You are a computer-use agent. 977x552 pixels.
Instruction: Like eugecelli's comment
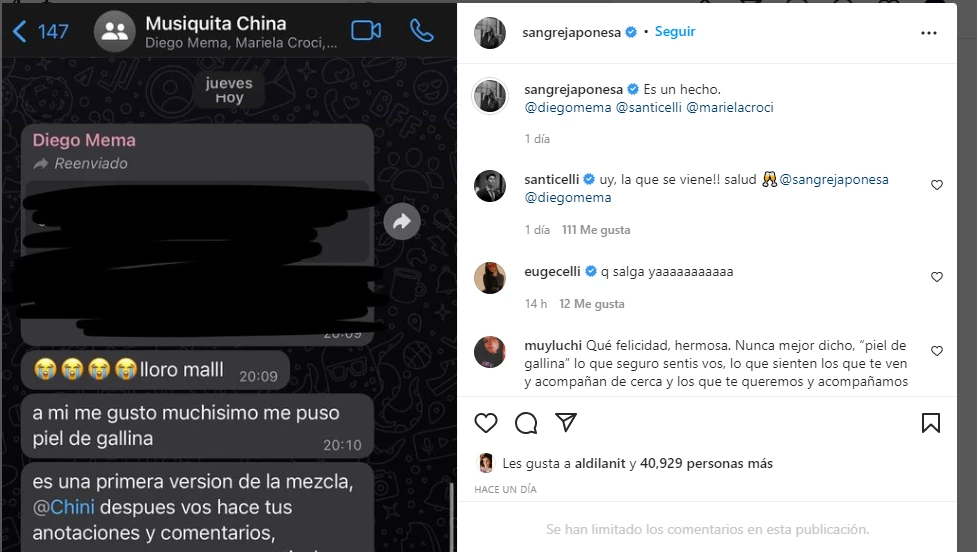pyautogui.click(x=936, y=277)
